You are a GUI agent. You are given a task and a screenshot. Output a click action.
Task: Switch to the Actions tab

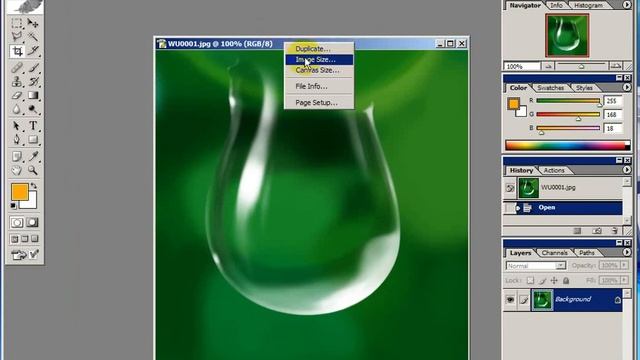554,170
